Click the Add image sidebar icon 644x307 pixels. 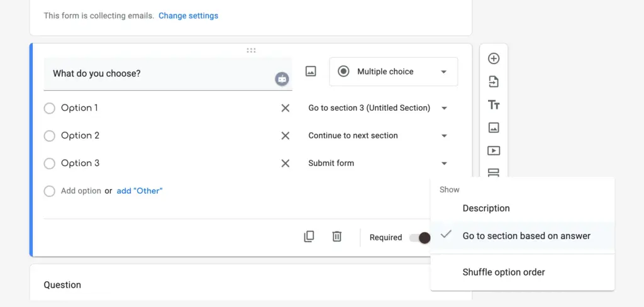494,128
